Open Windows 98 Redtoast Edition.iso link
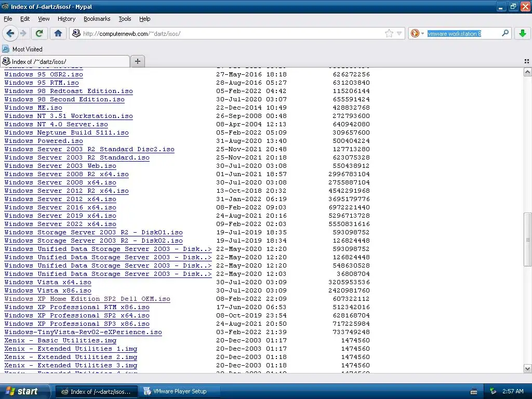The width and height of the screenshot is (532, 399). tap(69, 91)
